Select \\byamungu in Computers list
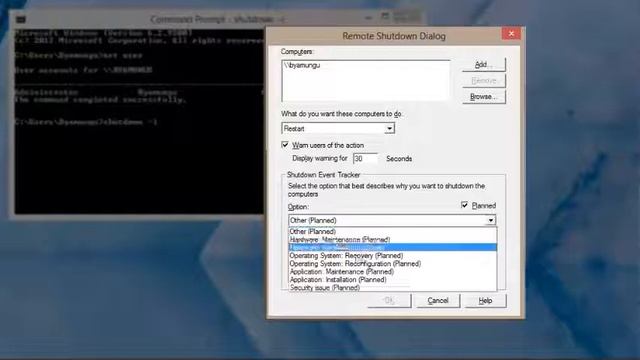Screen dimensions: 640x360 pos(302,65)
